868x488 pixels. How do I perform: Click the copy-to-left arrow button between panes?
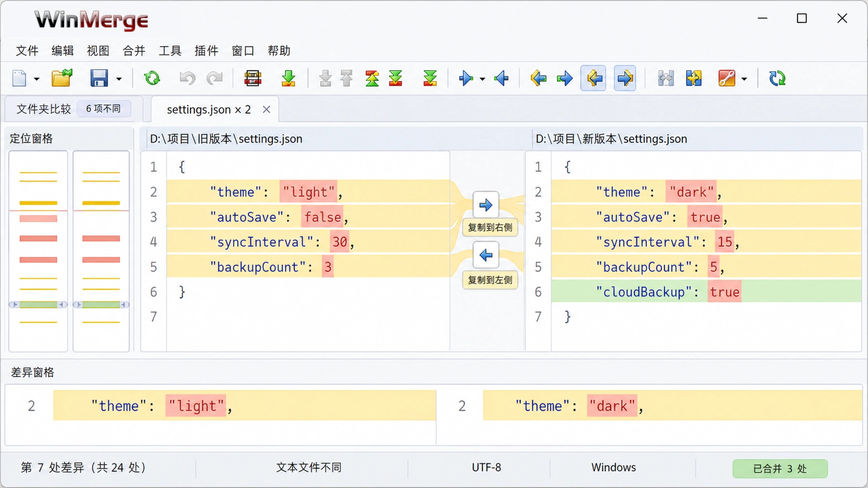point(486,255)
